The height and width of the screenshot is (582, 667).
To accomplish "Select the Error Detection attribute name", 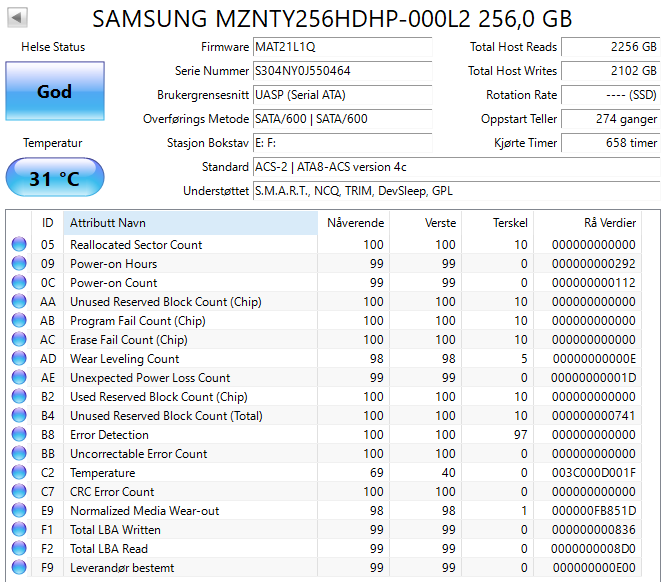I will click(109, 435).
